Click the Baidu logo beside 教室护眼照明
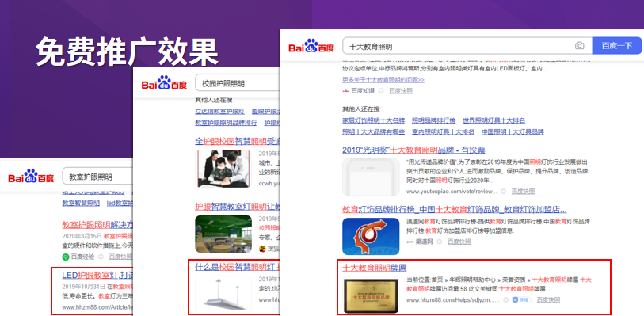The image size is (644, 316). pyautogui.click(x=31, y=176)
